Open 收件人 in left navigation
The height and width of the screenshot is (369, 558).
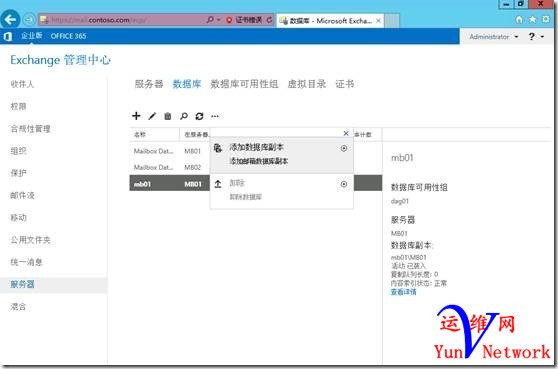point(22,84)
